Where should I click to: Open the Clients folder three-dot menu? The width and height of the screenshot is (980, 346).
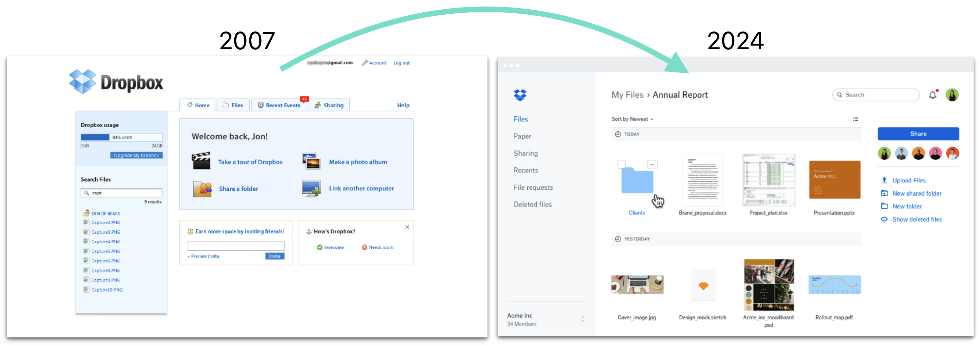[x=652, y=164]
